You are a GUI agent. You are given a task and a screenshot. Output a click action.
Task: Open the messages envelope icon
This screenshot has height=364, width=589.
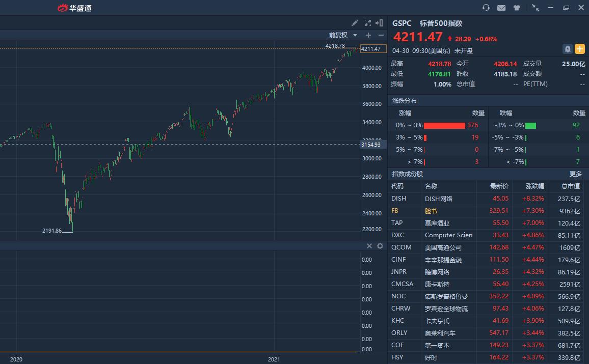pyautogui.click(x=501, y=8)
